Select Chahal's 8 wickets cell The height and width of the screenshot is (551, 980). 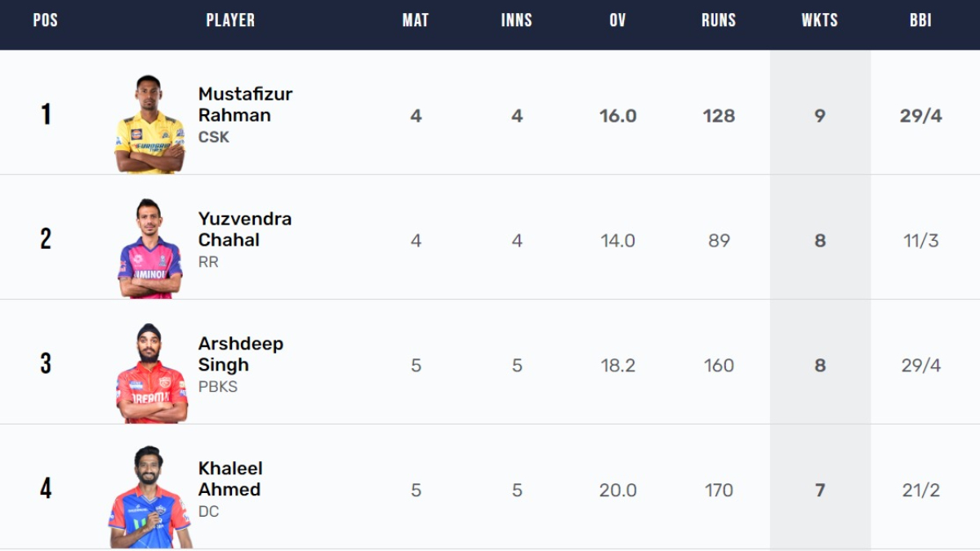[x=820, y=241]
